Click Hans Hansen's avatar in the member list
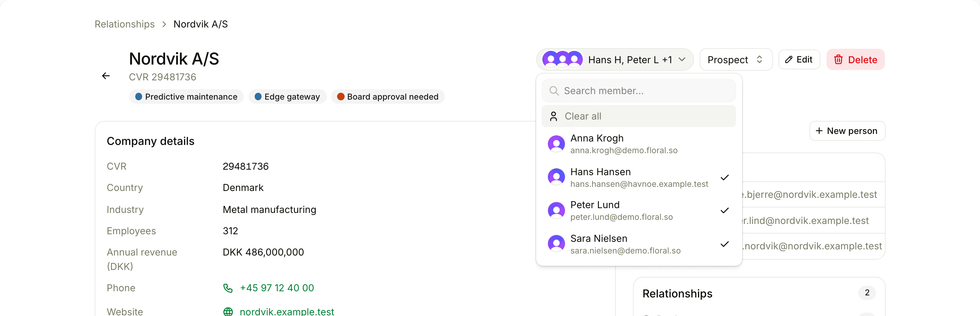Screen dimensions: 980x316 [x=556, y=177]
